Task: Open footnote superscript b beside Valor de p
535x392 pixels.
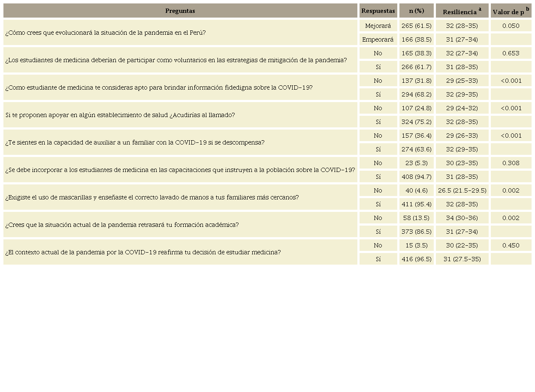Action: (527, 9)
